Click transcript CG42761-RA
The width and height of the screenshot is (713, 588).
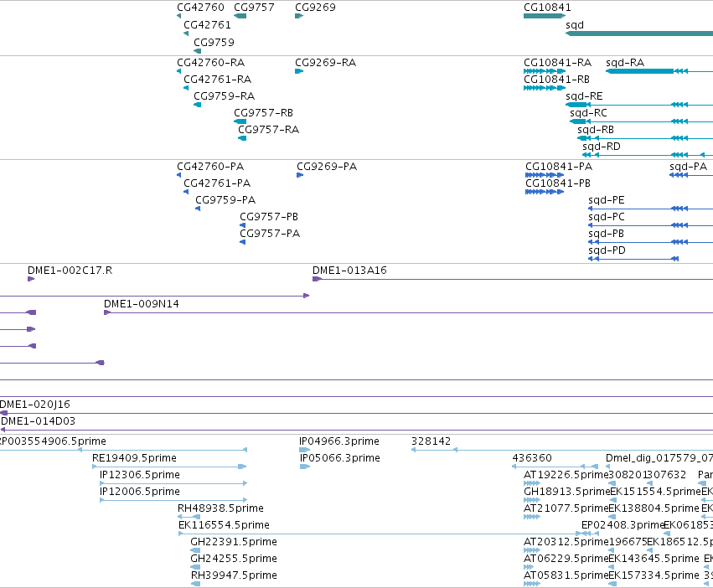(x=217, y=79)
